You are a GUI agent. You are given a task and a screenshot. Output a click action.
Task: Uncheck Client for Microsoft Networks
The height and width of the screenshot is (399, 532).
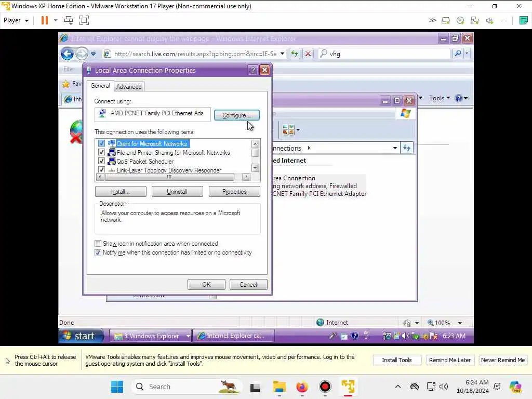pyautogui.click(x=101, y=143)
